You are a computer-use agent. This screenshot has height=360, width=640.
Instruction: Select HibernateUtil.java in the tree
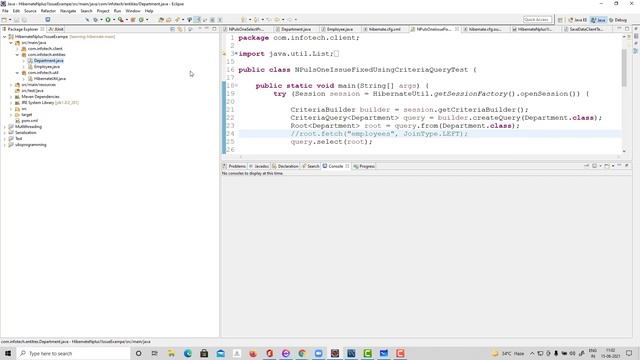coord(49,78)
